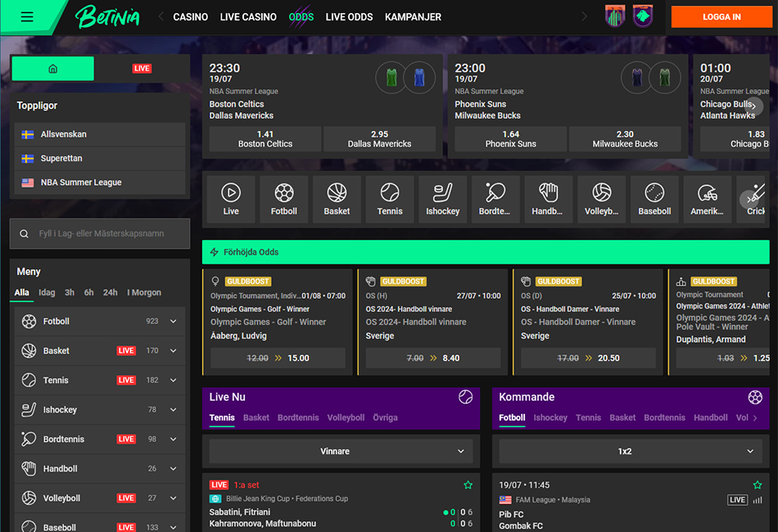
Task: Select Ishockey tab in Kommande
Action: (550, 417)
